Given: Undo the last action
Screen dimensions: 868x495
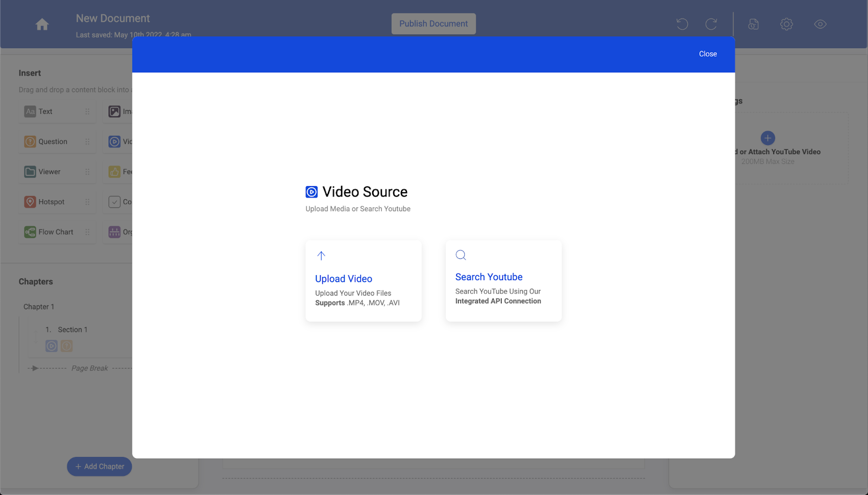Looking at the screenshot, I should tap(682, 24).
